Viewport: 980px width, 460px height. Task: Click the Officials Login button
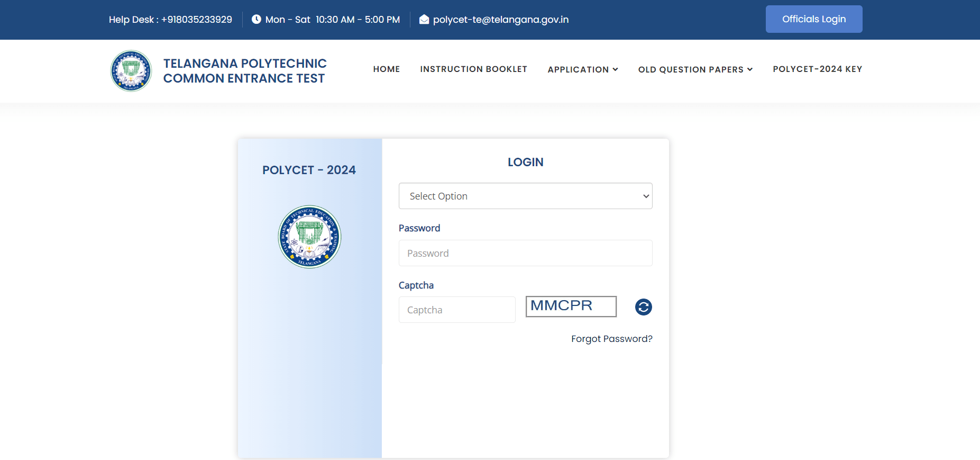point(814,19)
